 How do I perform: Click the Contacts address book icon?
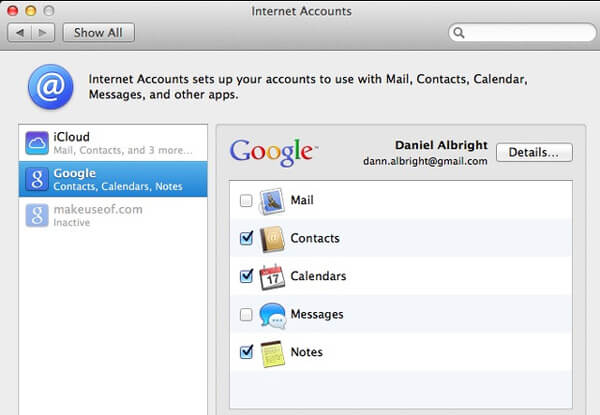pos(272,239)
